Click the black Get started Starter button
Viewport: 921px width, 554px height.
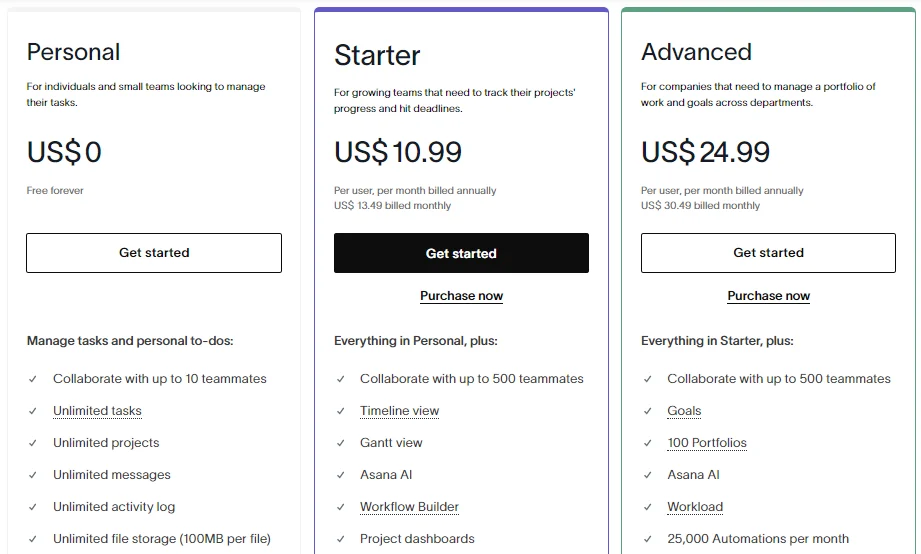461,253
